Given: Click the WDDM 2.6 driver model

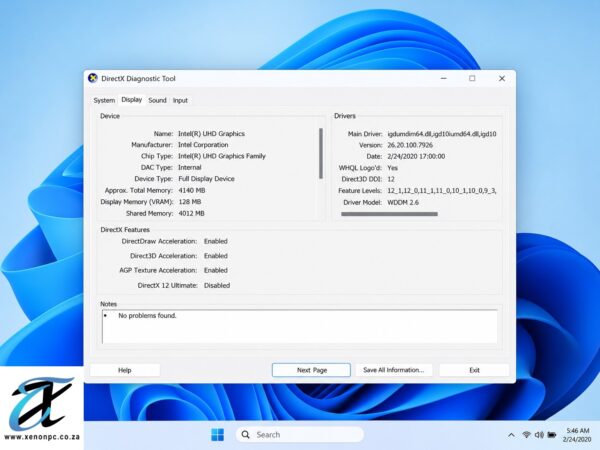Looking at the screenshot, I should (403, 202).
